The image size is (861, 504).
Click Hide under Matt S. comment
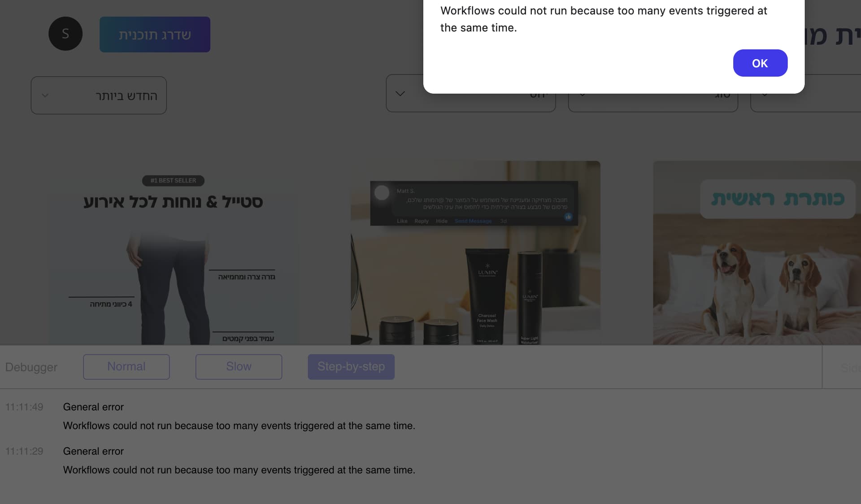(x=442, y=221)
